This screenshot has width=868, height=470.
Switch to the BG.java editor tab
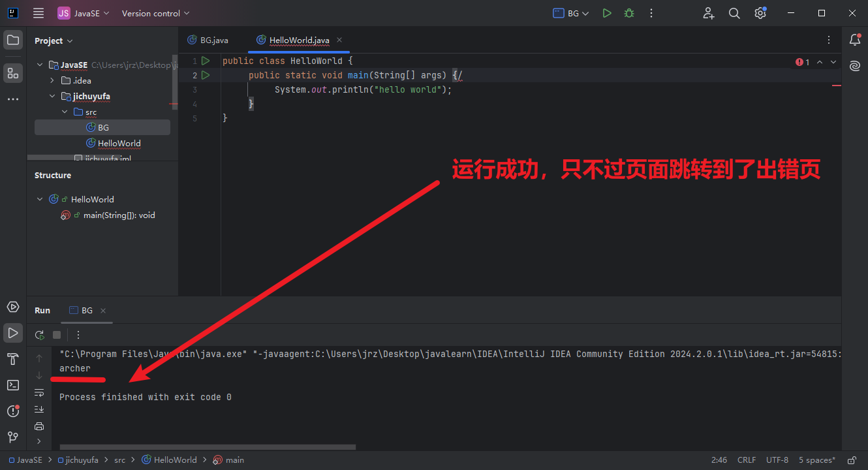click(x=208, y=40)
